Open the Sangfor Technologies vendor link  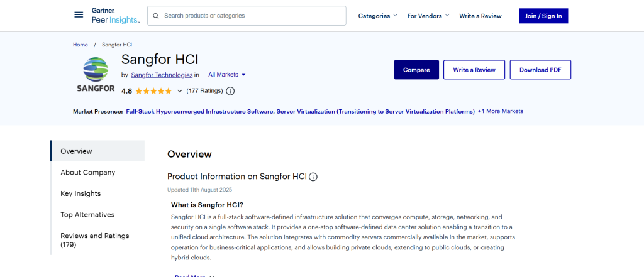coord(162,75)
